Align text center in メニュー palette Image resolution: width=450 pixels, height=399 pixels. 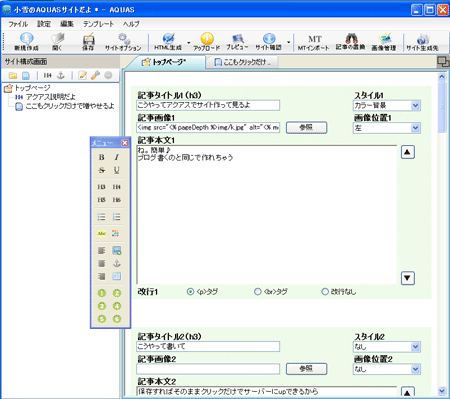pos(101,264)
